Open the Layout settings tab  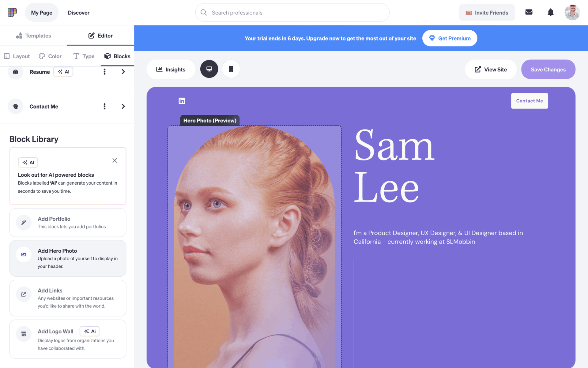(17, 56)
